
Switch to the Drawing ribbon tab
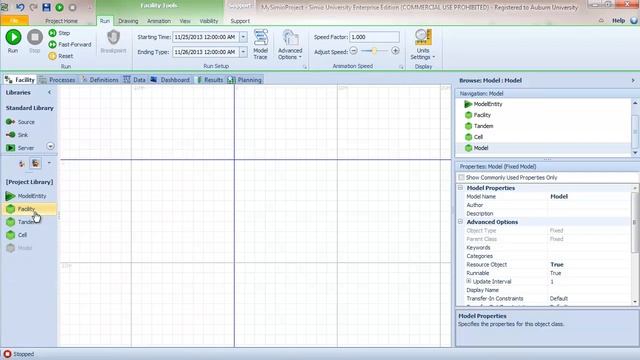click(x=128, y=20)
